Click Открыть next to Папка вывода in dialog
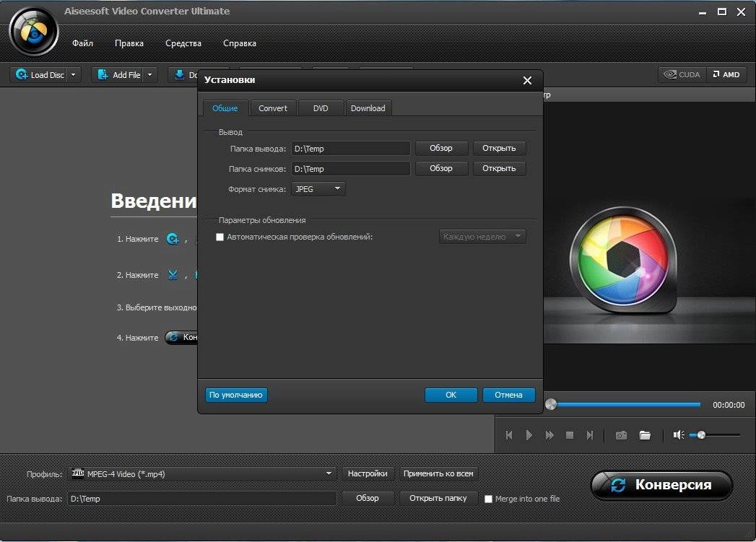This screenshot has width=756, height=542. (x=499, y=149)
